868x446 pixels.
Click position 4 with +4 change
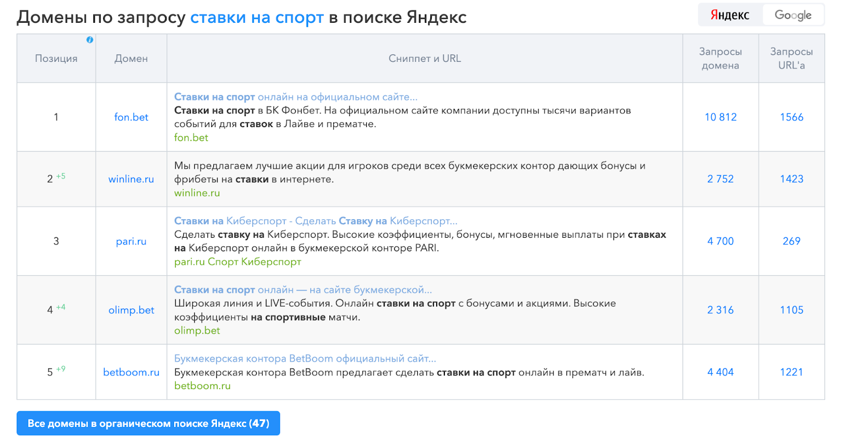click(x=56, y=309)
